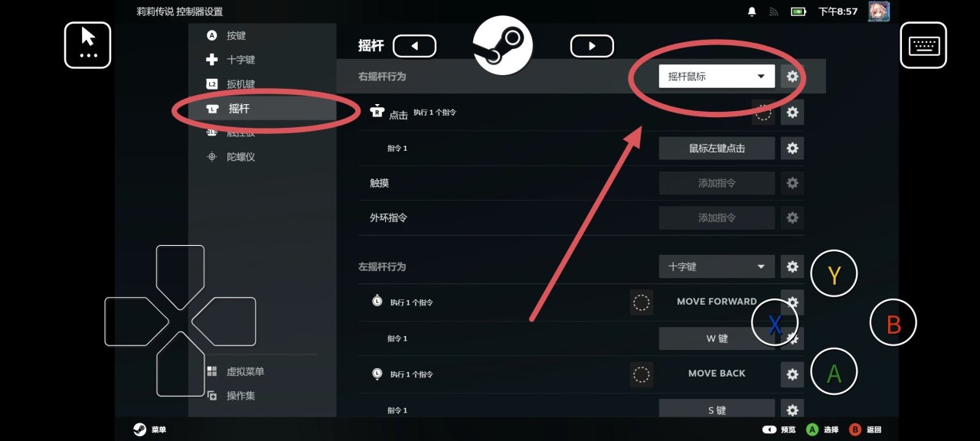Screen dimensions: 980x441
Task: Click the 鼠标左键点击 command button
Action: click(717, 149)
